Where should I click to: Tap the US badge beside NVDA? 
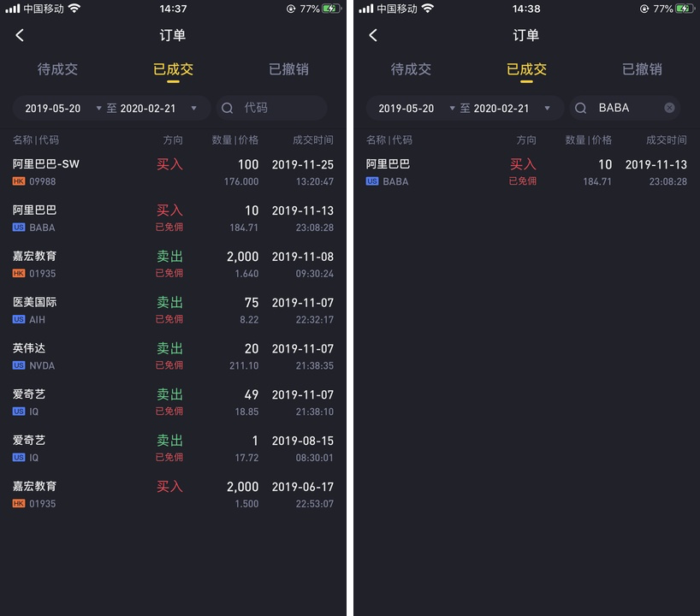tap(19, 365)
